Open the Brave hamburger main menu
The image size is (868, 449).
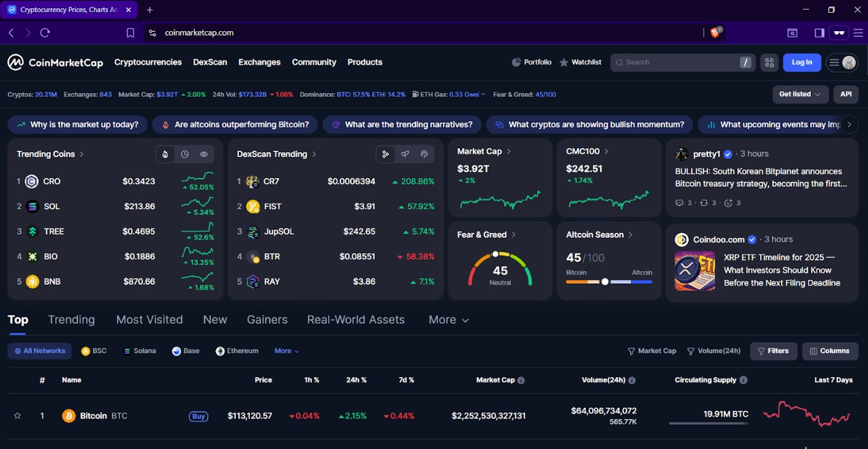point(858,32)
